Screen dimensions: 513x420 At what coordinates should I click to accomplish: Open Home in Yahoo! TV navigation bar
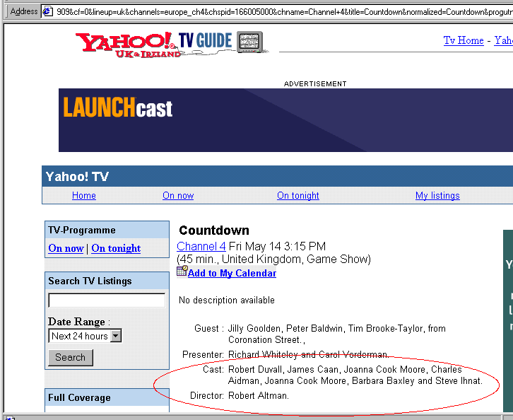[x=84, y=195]
